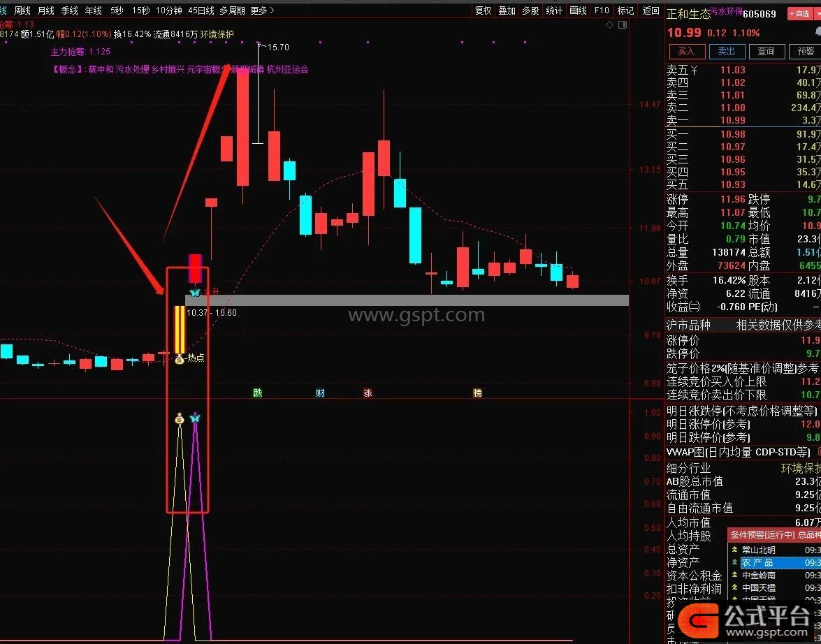Image resolution: width=821 pixels, height=644 pixels.
Task: Click the 15.70 high price label
Action: click(x=278, y=47)
